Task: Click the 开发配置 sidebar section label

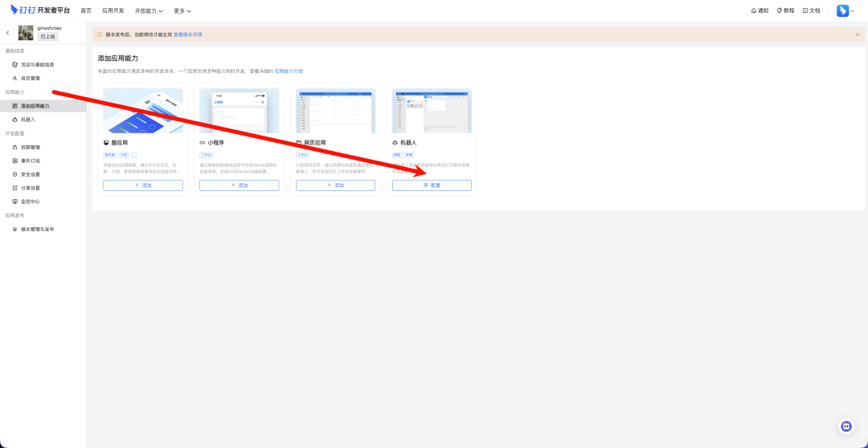Action: click(15, 133)
